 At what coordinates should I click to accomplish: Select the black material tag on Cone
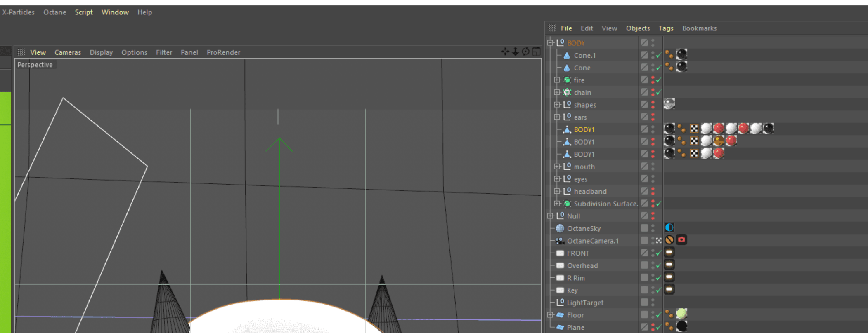click(681, 66)
